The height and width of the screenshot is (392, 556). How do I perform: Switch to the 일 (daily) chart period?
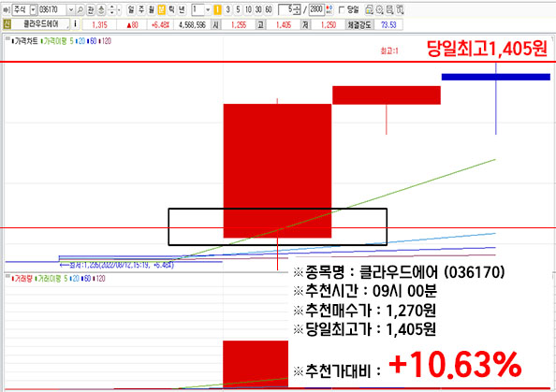pos(131,10)
